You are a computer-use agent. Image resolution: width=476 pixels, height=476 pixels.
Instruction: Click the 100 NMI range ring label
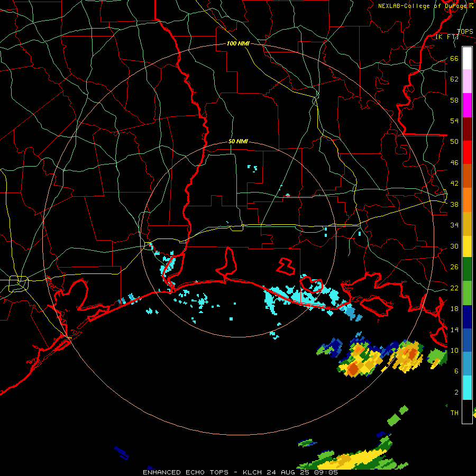(x=238, y=43)
